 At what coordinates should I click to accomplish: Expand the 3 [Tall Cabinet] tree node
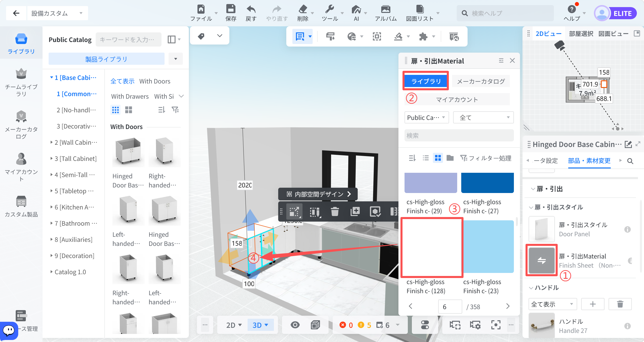coord(51,158)
